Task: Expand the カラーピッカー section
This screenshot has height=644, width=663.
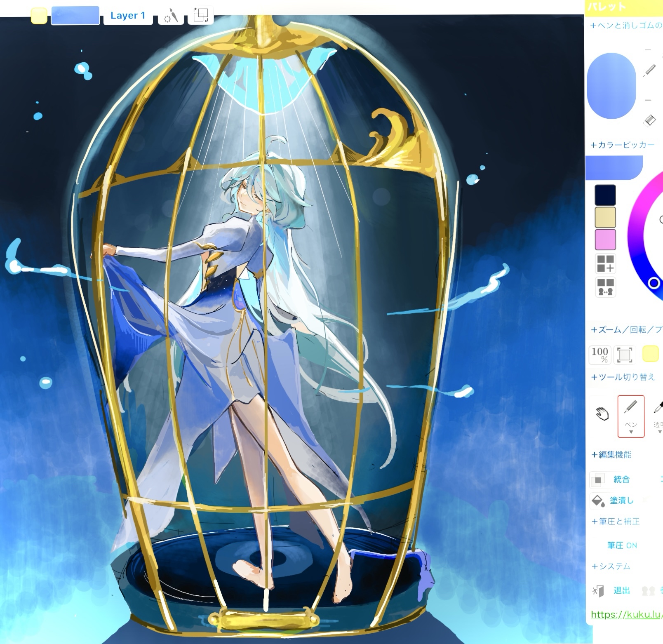Action: pyautogui.click(x=623, y=145)
